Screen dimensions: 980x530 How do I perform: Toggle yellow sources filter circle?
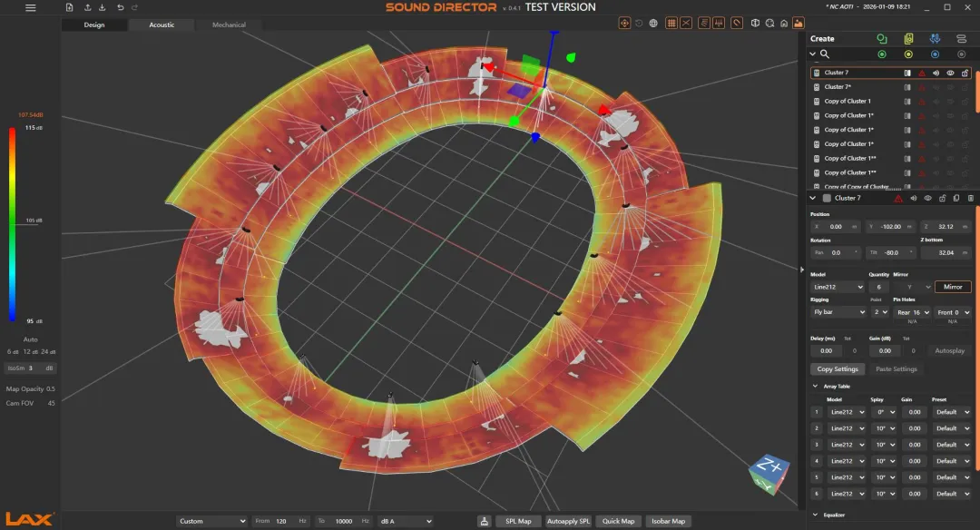[908, 54]
